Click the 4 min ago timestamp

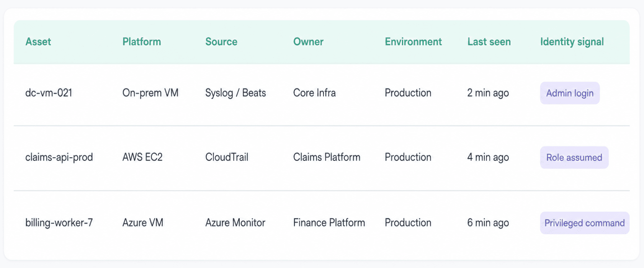488,157
